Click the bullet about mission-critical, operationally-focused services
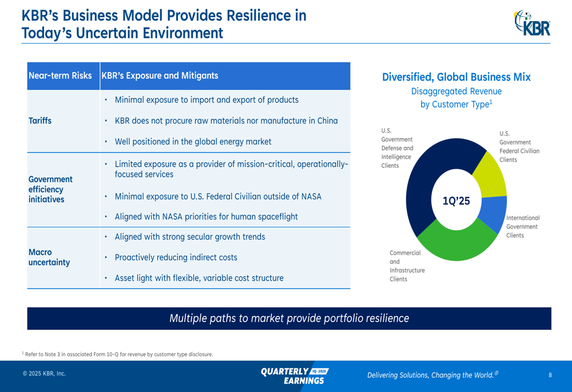572x392 pixels. point(231,169)
